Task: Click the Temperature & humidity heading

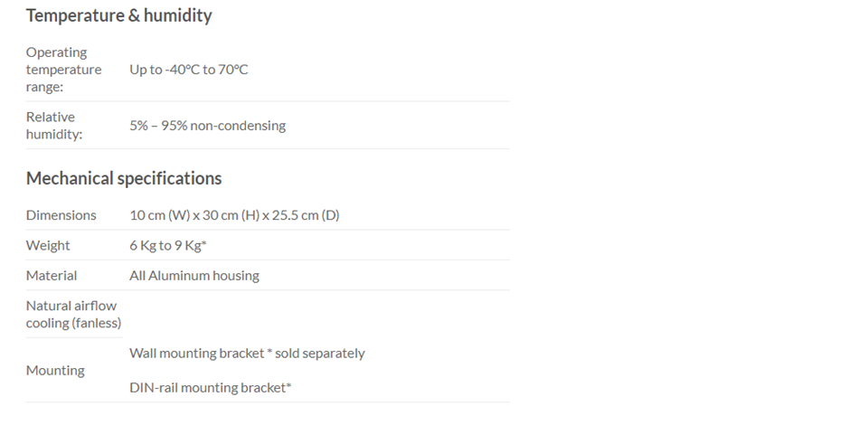Action: [x=118, y=15]
